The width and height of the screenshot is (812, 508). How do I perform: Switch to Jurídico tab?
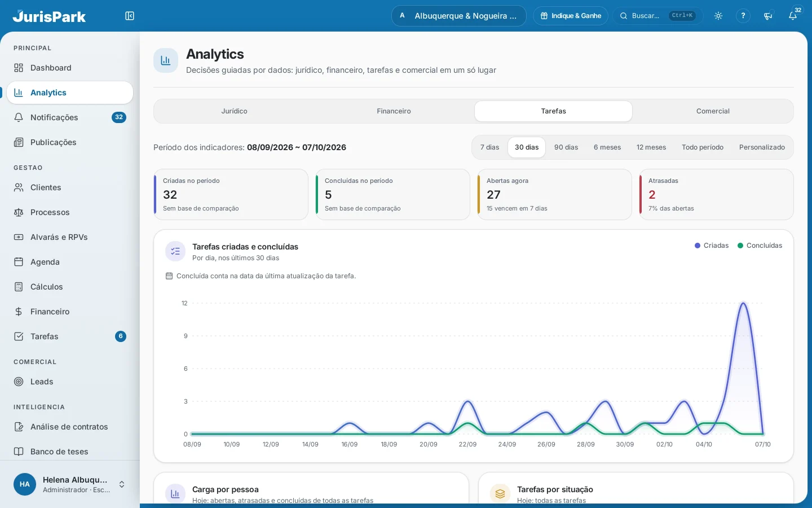pos(235,111)
